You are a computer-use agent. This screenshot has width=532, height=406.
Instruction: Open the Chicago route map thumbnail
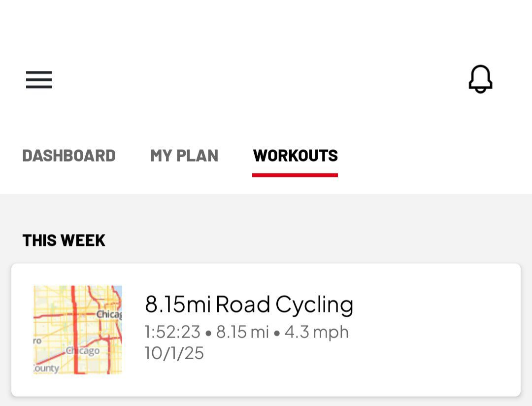pos(77,330)
